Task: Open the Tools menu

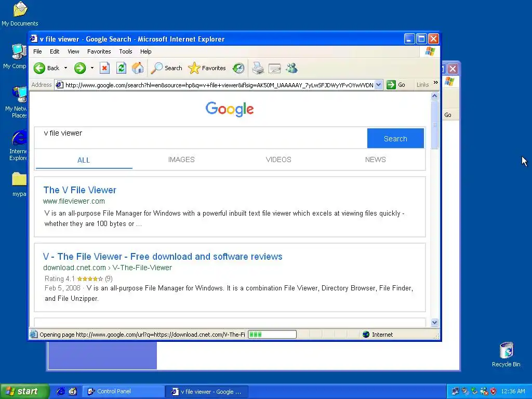Action: tap(126, 51)
